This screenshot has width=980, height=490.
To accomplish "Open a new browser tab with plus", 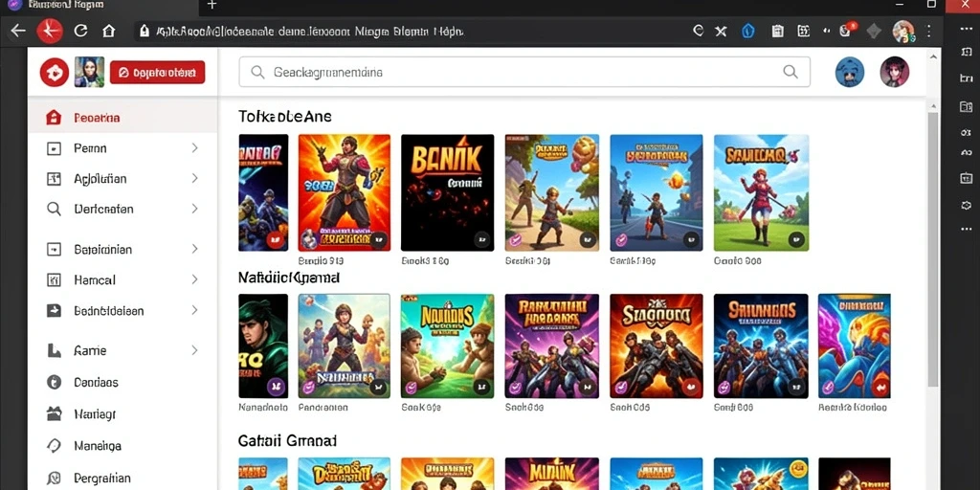I will [x=212, y=5].
